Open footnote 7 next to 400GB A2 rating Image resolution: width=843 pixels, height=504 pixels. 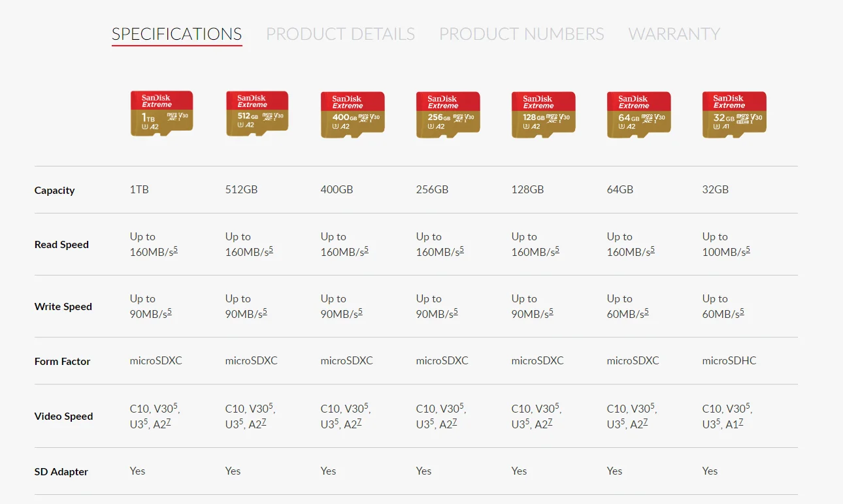[359, 422]
